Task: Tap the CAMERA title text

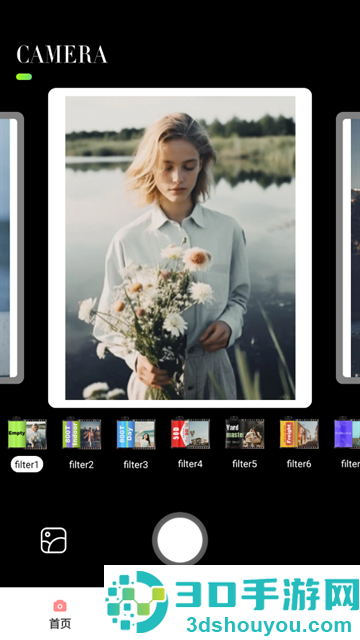Action: (x=62, y=54)
